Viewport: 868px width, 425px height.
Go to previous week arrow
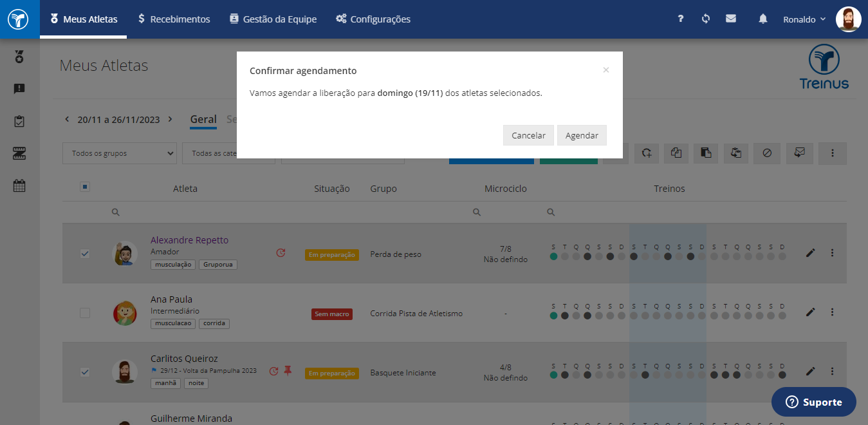pyautogui.click(x=67, y=119)
